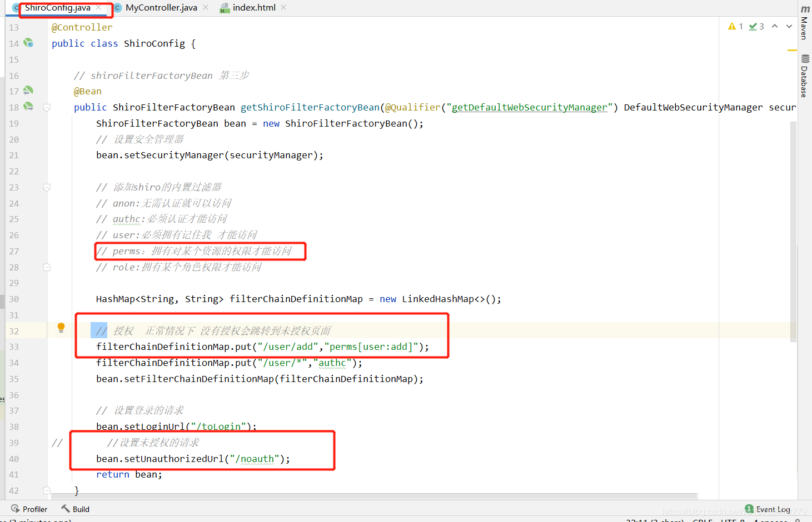Viewport: 812px width, 522px height.
Task: Click the vertical editor scrollbar
Action: pos(794,231)
